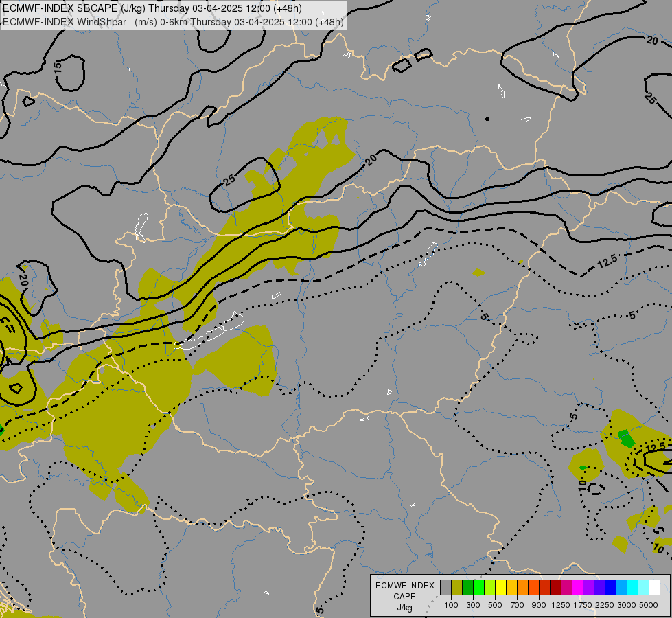Select the bright green legend swatch
This screenshot has height=618, width=672.
(x=478, y=588)
